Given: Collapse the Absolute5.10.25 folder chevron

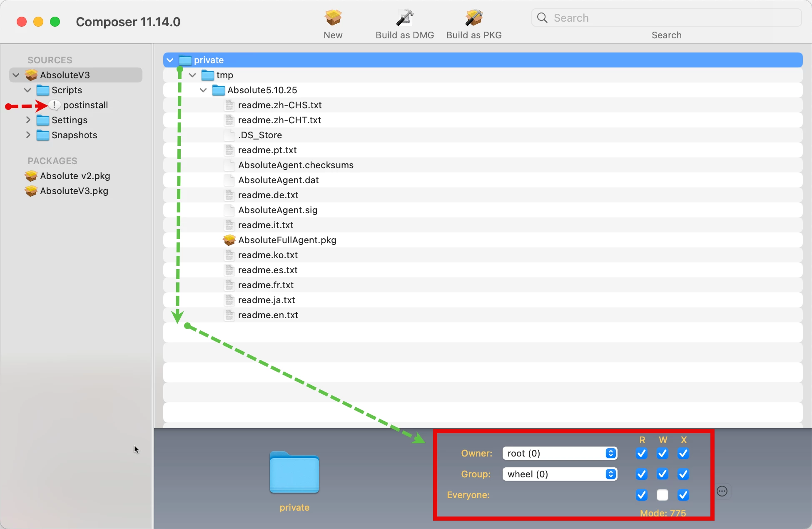Looking at the screenshot, I should point(203,90).
